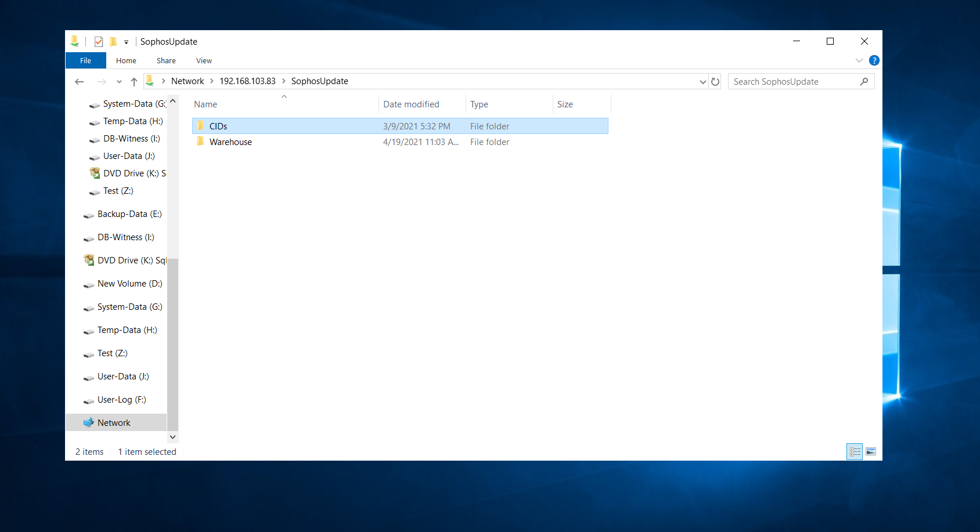Click Network in the address breadcrumb
This screenshot has width=980, height=532.
pos(188,81)
